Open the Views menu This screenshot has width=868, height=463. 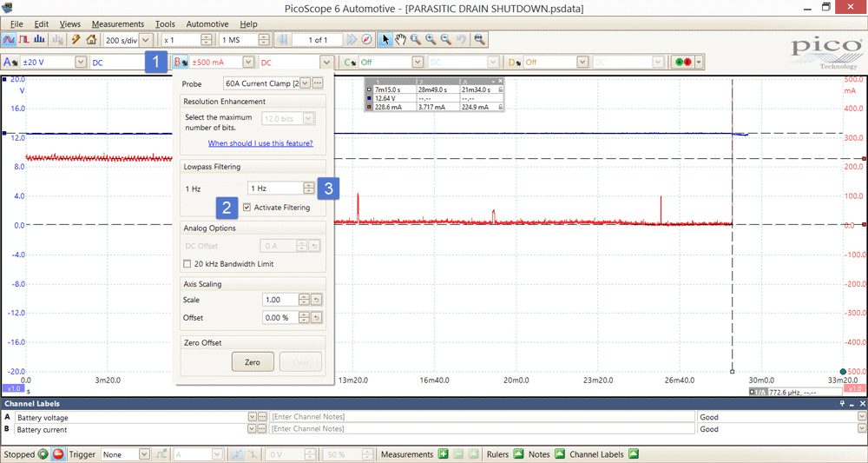click(x=70, y=23)
